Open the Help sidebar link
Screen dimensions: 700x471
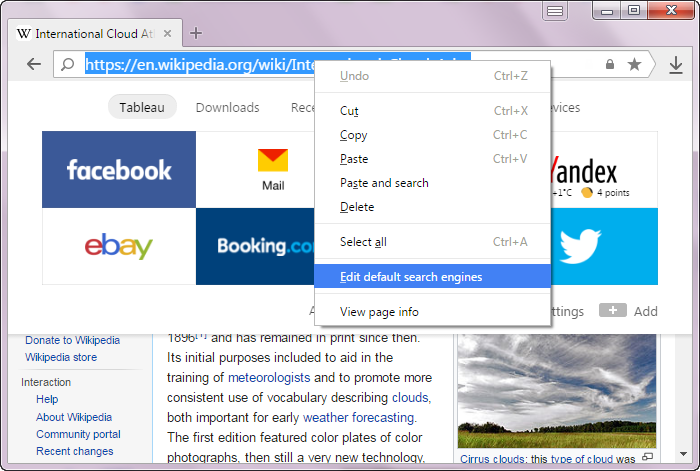(47, 399)
